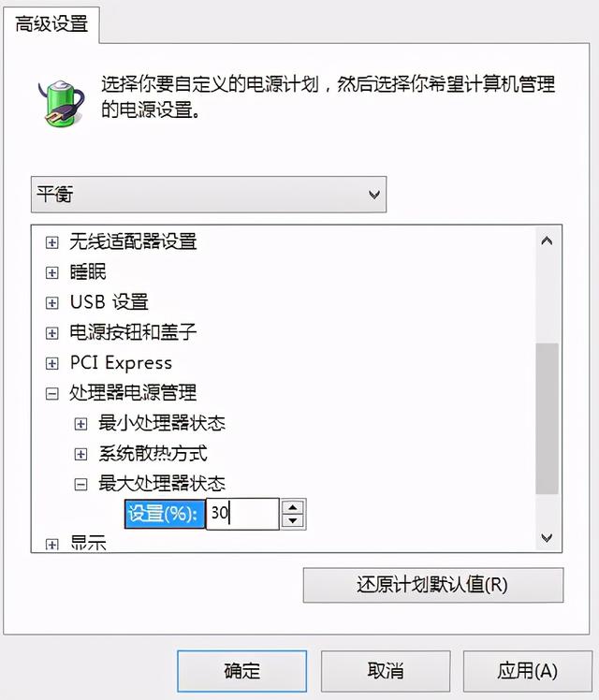Confirm with the 确定 button

click(241, 671)
